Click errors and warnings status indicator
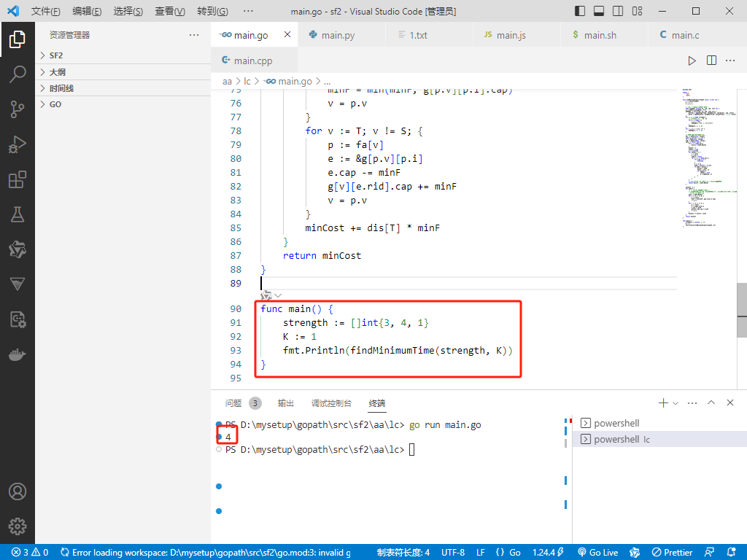Screen dimensions: 747x560 (30, 553)
